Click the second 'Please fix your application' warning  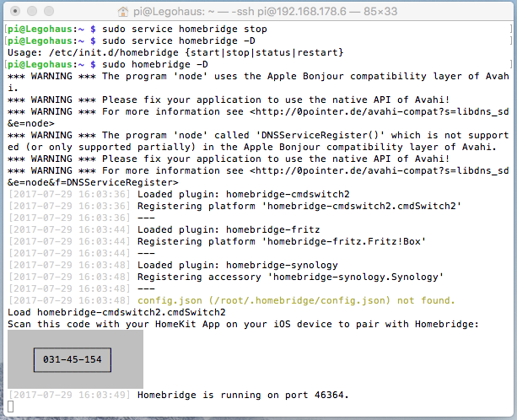point(229,159)
